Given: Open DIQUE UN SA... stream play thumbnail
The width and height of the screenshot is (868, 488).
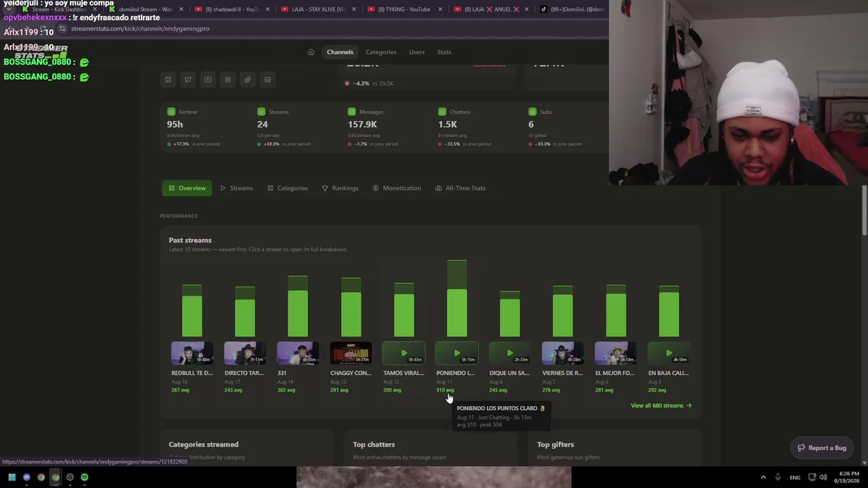Looking at the screenshot, I should 509,353.
